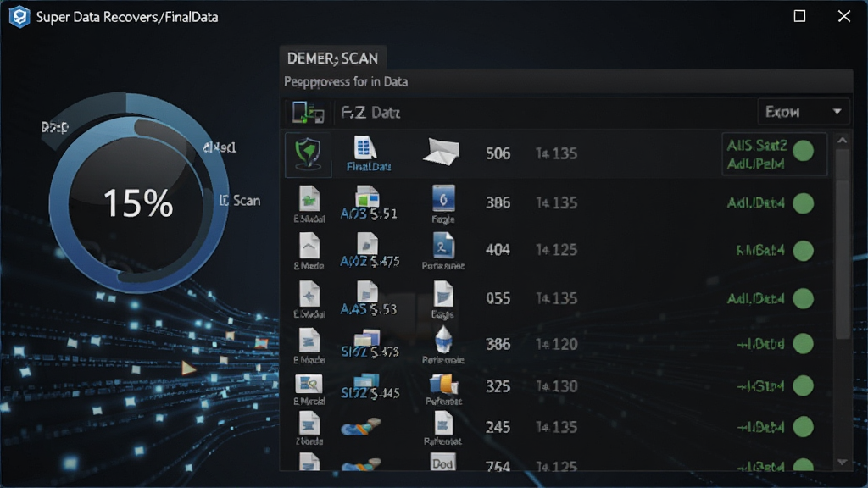Screen dimensions: 868x488
Task: Click the folder icon in the 325 row
Action: pos(442,384)
